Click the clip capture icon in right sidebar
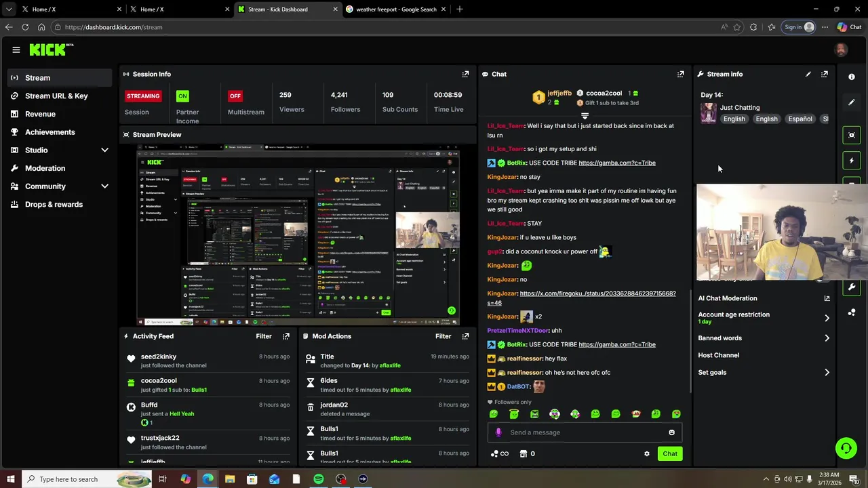 point(852,135)
